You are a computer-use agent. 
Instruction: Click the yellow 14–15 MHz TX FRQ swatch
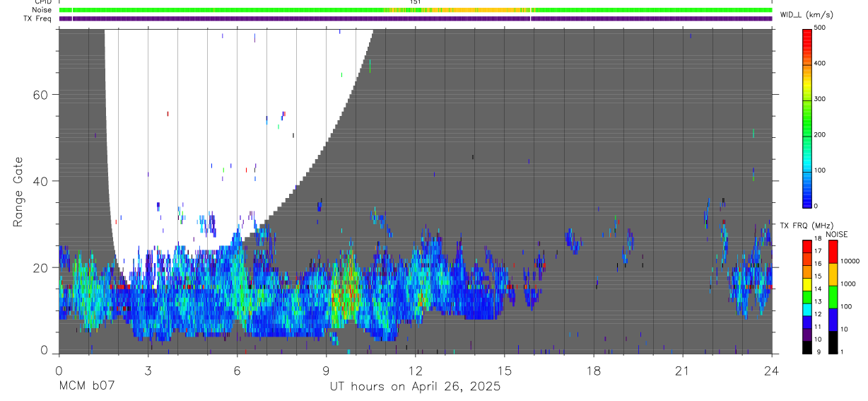[x=807, y=284]
